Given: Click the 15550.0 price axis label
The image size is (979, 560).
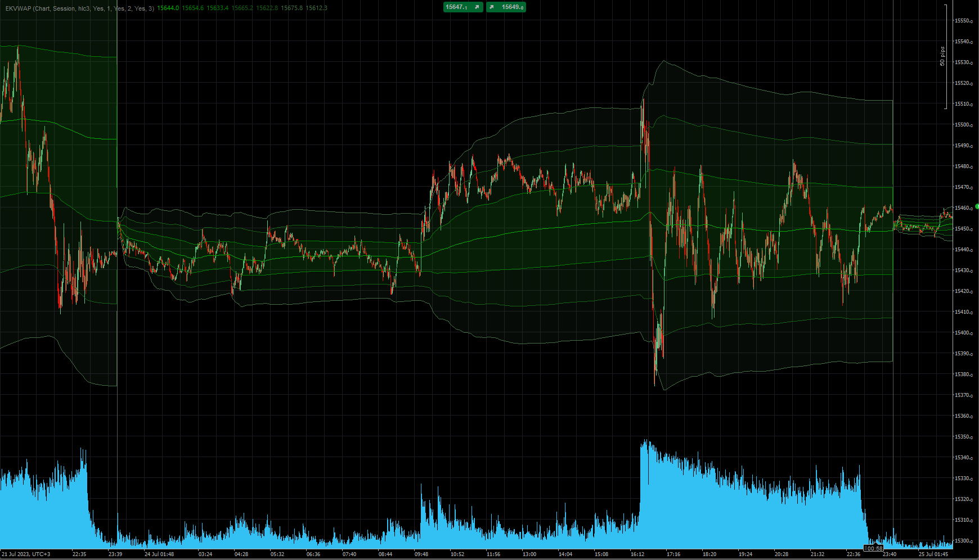Looking at the screenshot, I should coord(964,21).
